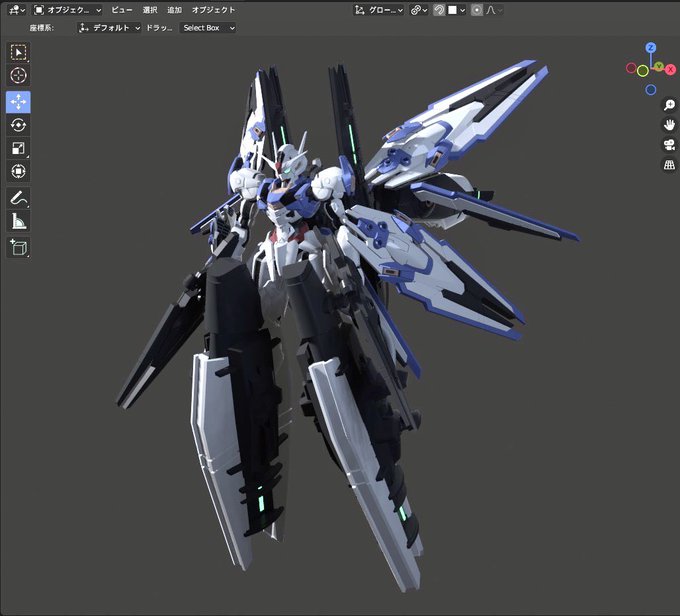Viewport: 680px width, 616px height.
Task: Open the デフォルト orientation dropdown
Action: coord(109,28)
